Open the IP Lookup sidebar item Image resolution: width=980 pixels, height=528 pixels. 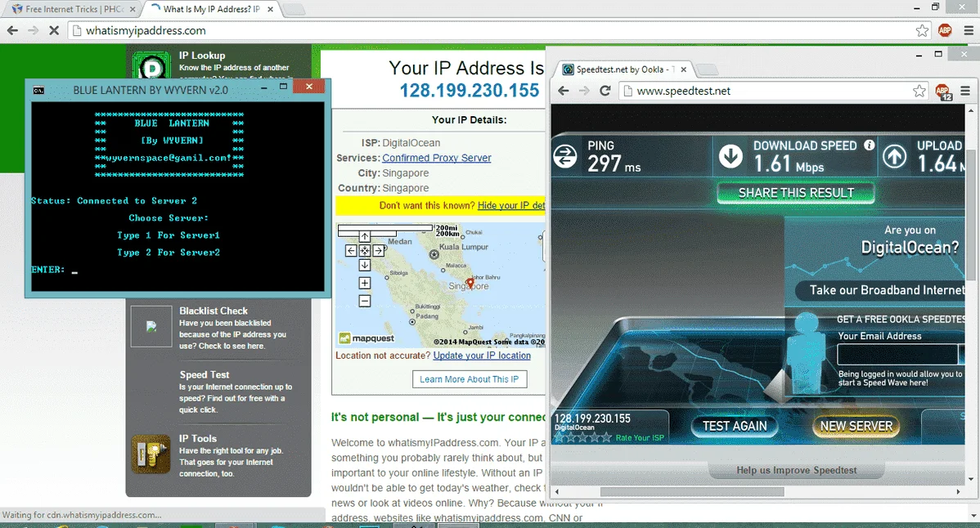(202, 56)
